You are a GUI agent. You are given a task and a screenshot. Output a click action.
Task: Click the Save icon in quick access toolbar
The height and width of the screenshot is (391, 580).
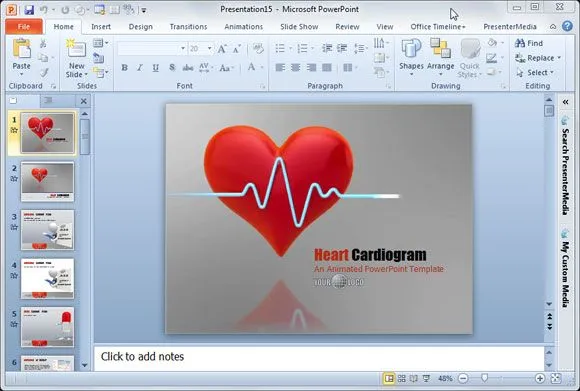pyautogui.click(x=29, y=10)
